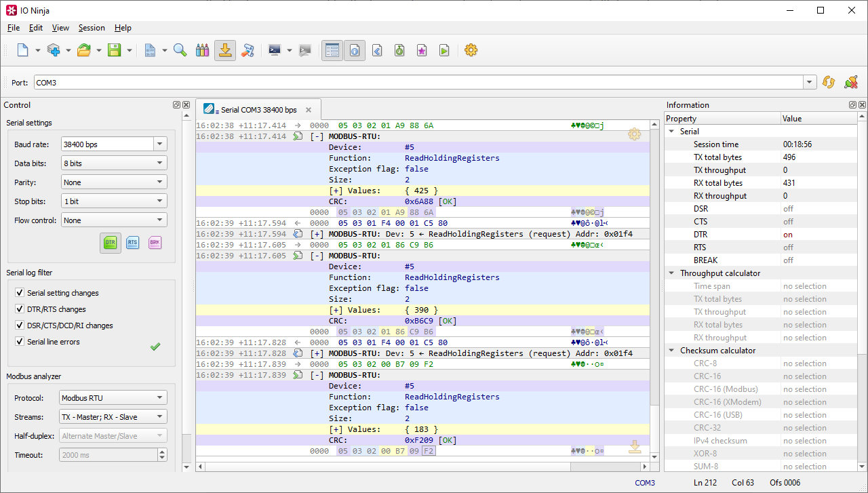Click the orange refresh ports icon
Image resolution: width=868 pixels, height=493 pixels.
tap(828, 82)
